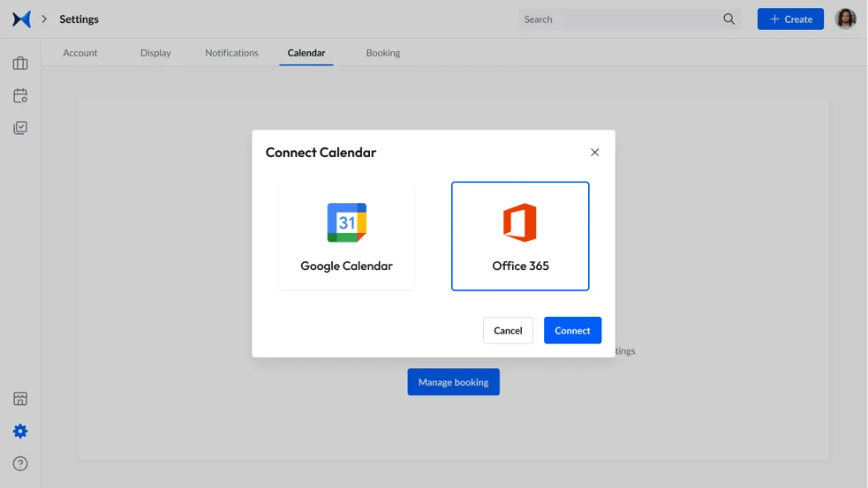Screen dimensions: 868x488
Task: Click the Manage booking button
Action: click(453, 382)
